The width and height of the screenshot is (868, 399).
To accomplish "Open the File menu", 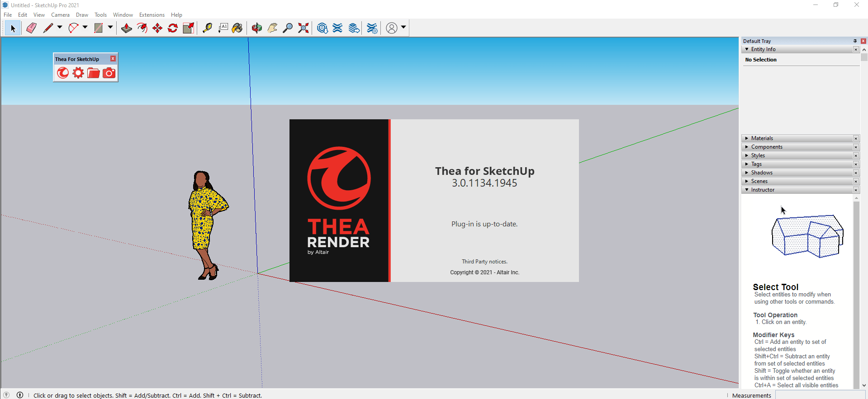I will point(8,15).
